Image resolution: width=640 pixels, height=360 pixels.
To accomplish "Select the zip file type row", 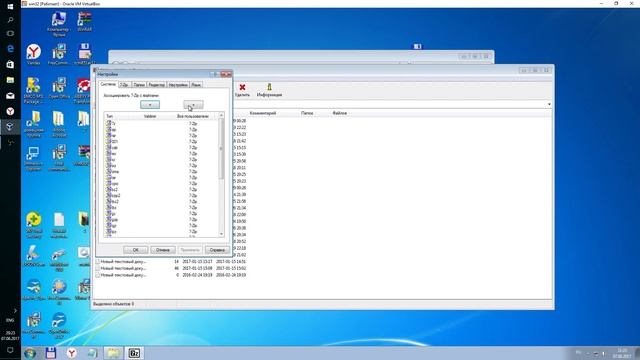I will tap(162, 129).
